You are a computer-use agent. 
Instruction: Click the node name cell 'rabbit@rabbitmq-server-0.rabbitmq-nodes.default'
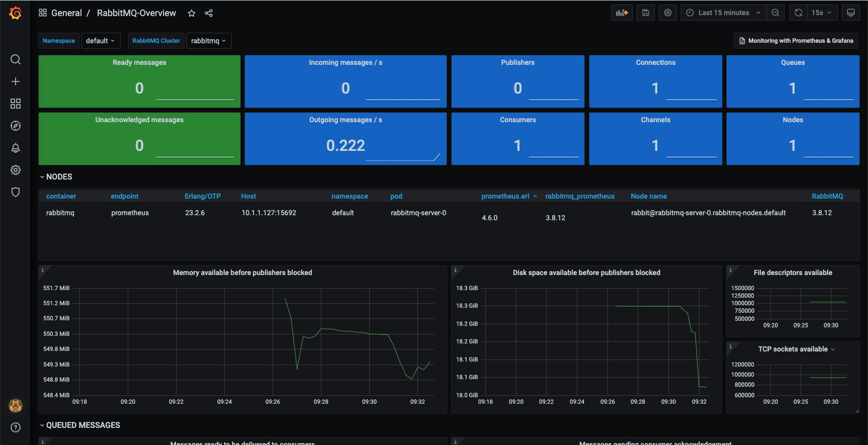pyautogui.click(x=708, y=213)
